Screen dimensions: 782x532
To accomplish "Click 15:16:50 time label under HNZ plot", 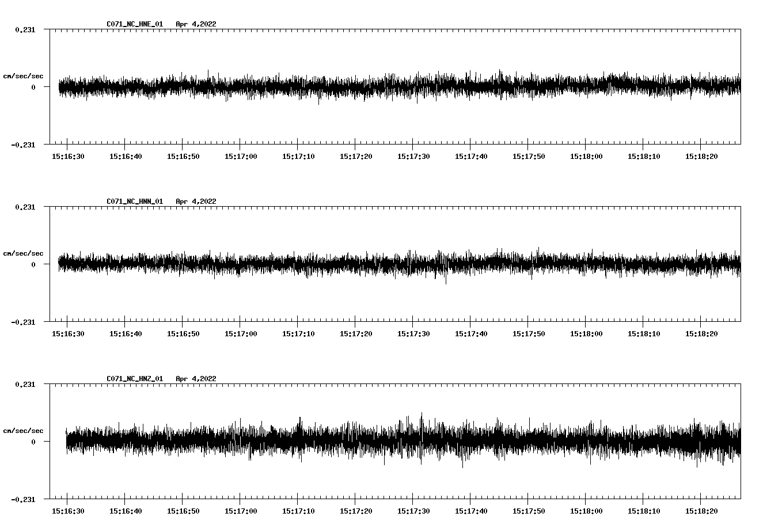I will pos(183,511).
